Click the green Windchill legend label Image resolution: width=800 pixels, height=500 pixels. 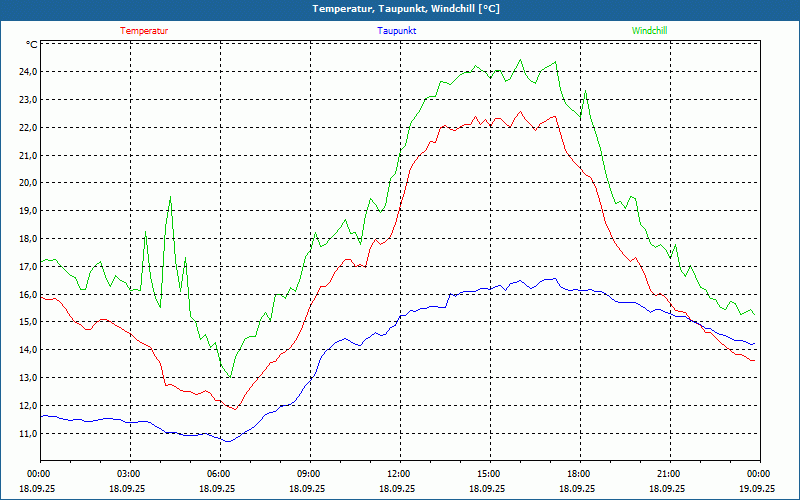649,31
